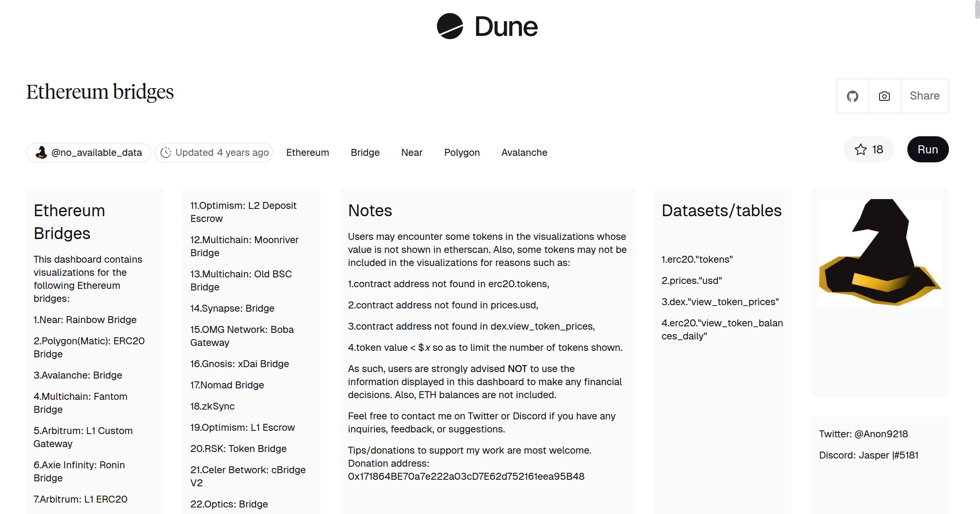980x514 pixels.
Task: Share the Ethereum bridges dashboard
Action: [x=924, y=96]
